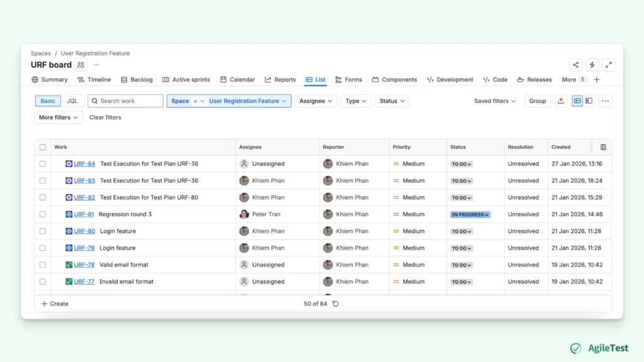Open Space filter User Registration Feature dropdown

(248, 101)
